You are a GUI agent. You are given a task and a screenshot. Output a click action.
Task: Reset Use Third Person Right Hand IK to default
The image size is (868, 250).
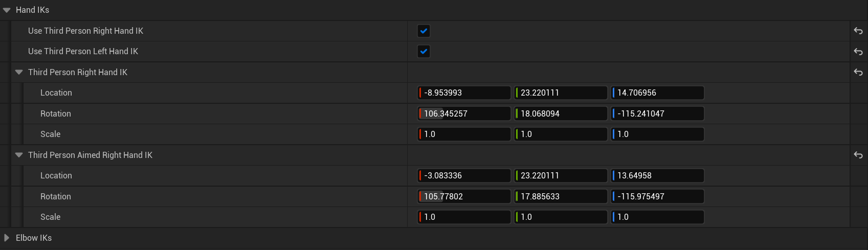coord(858,31)
